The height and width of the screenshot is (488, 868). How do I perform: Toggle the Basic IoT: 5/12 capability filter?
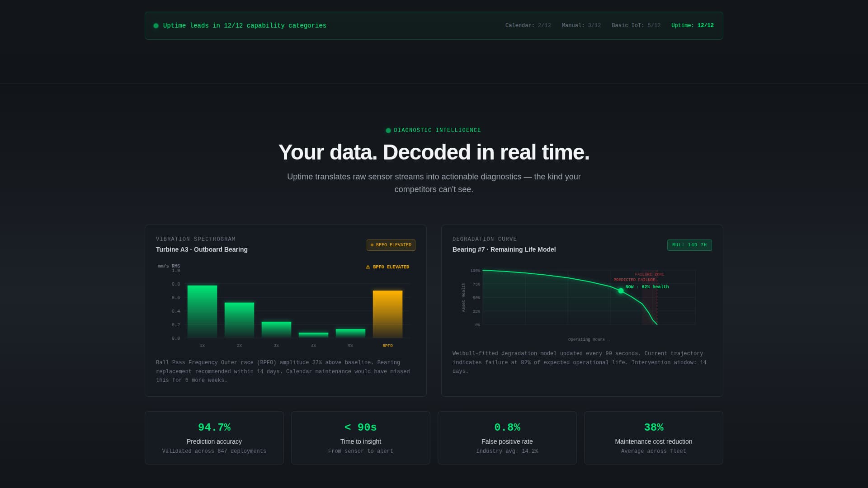pyautogui.click(x=636, y=25)
